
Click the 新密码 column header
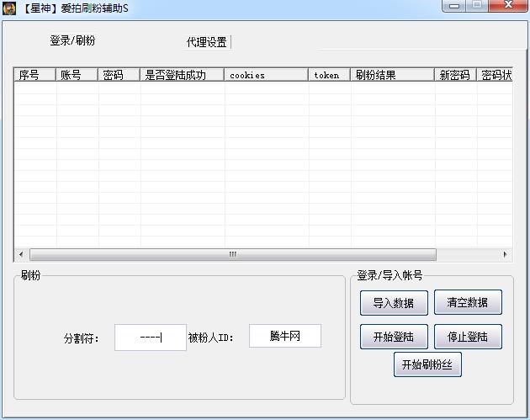[x=455, y=75]
